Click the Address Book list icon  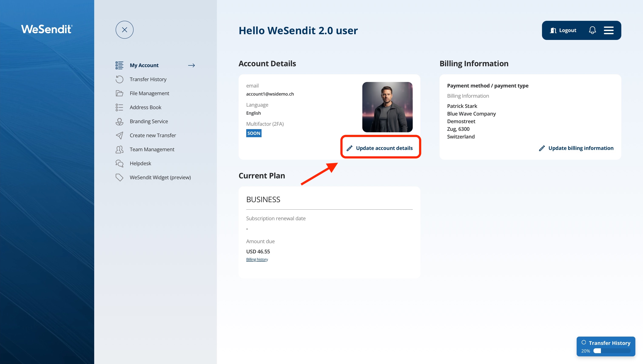[x=119, y=107]
